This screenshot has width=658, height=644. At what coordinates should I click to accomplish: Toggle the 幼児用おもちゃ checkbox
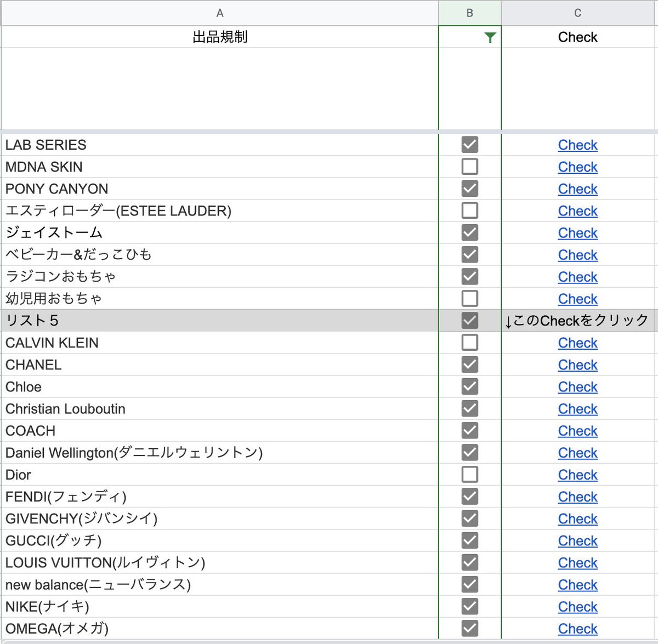click(469, 298)
